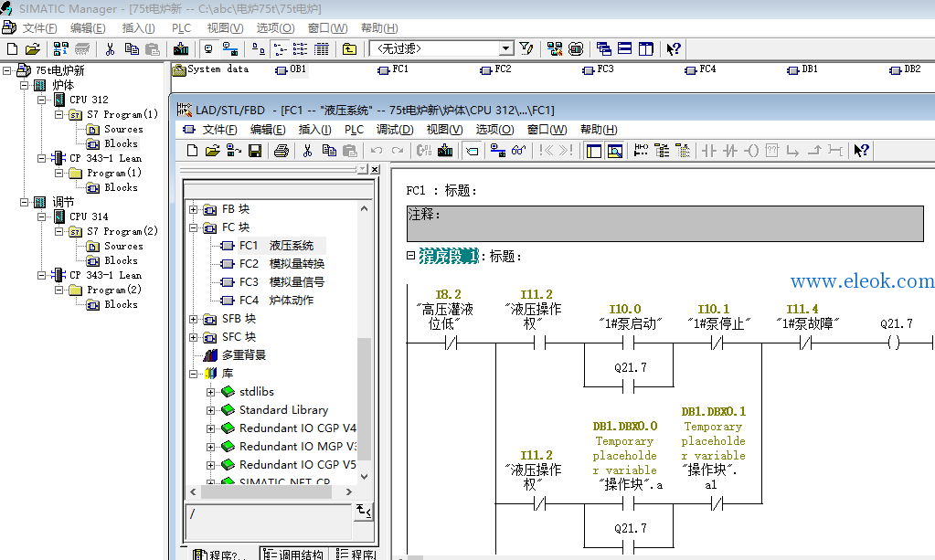Switch SIMATIC Manager to Details view
Screen dimensions: 935x560
click(322, 48)
